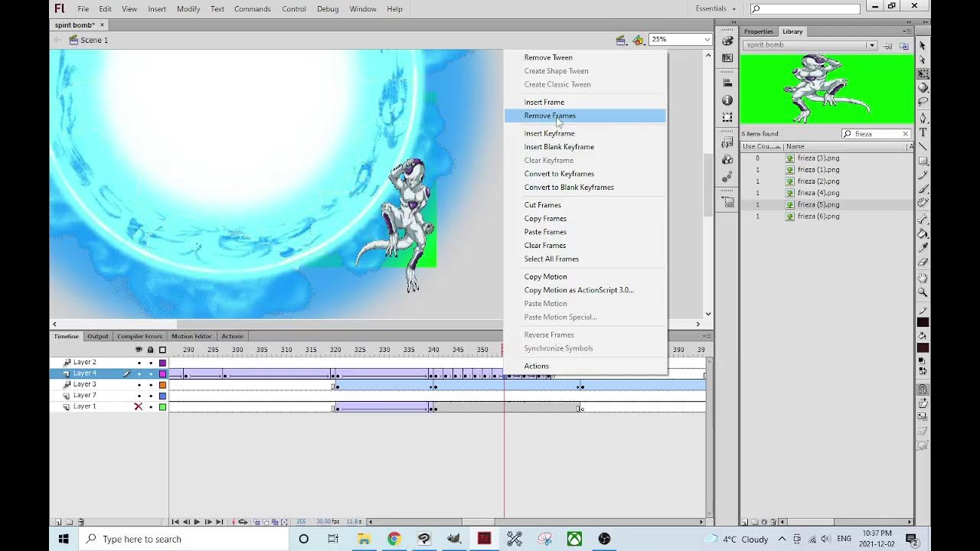Open the Modify menu
Viewport: 980px width, 551px height.
coord(188,9)
